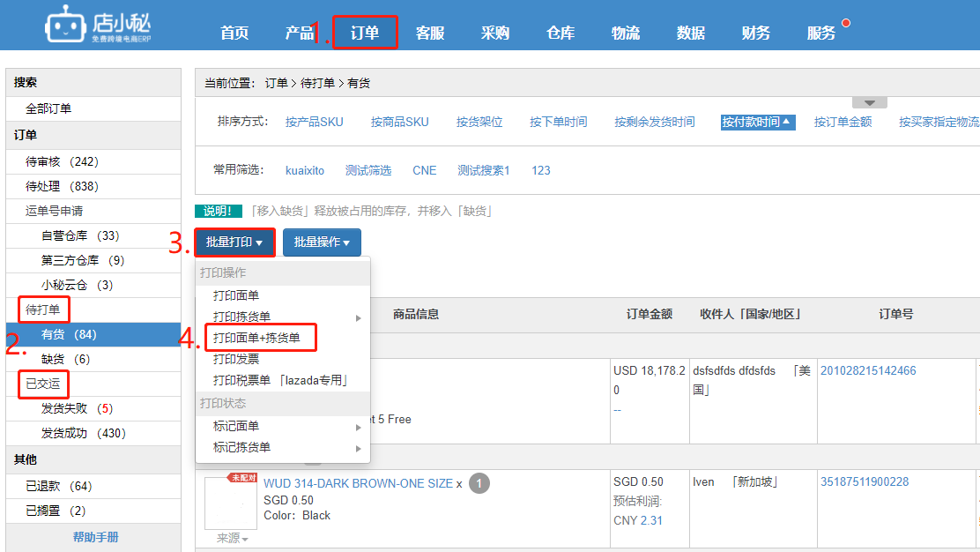Select 打印税票单「lazada专用」entry
The image size is (980, 552).
[x=280, y=381]
